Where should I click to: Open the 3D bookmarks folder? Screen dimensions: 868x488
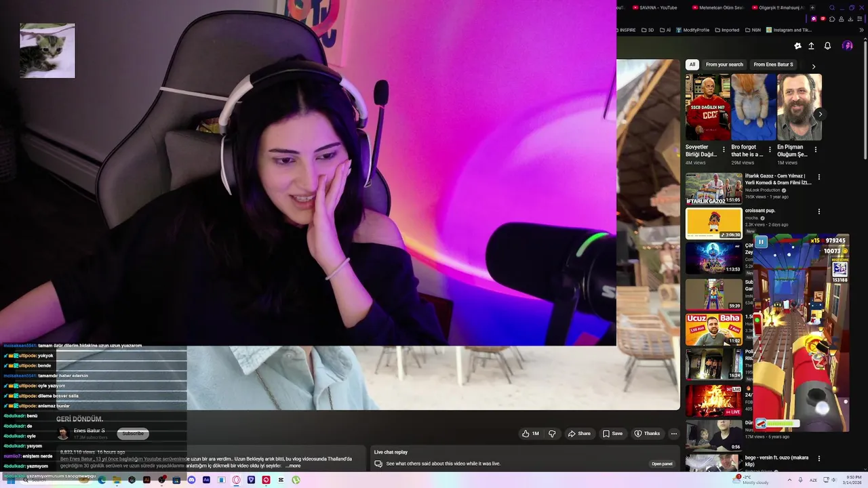[x=648, y=30]
